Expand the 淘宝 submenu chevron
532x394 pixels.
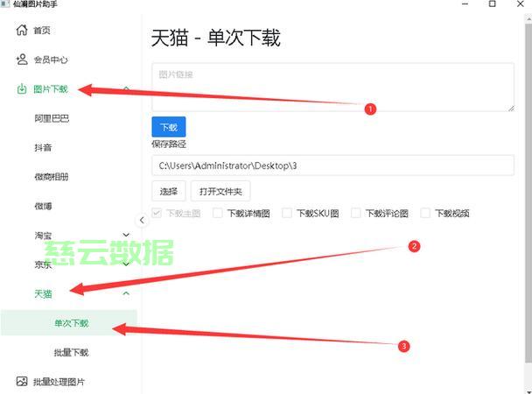click(x=126, y=235)
